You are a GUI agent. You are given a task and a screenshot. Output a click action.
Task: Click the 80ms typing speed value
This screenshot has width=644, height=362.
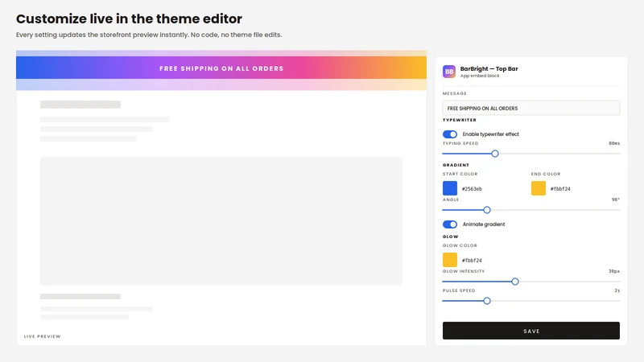[614, 143]
